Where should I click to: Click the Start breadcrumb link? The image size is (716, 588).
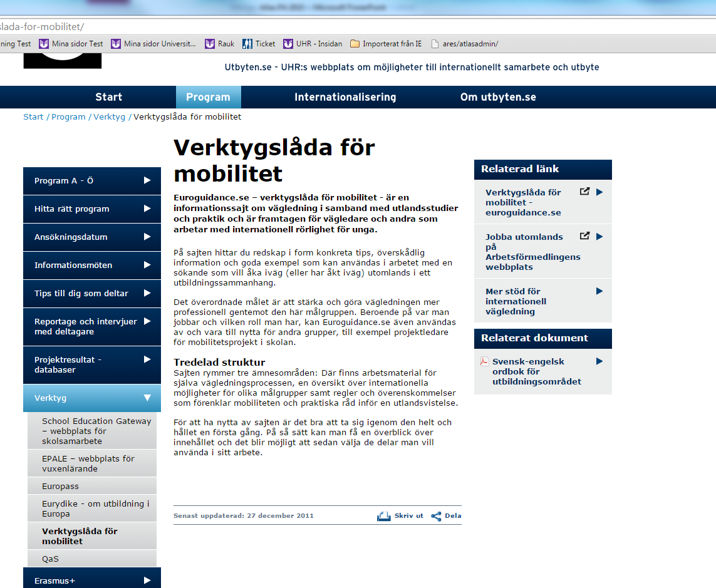[x=33, y=117]
